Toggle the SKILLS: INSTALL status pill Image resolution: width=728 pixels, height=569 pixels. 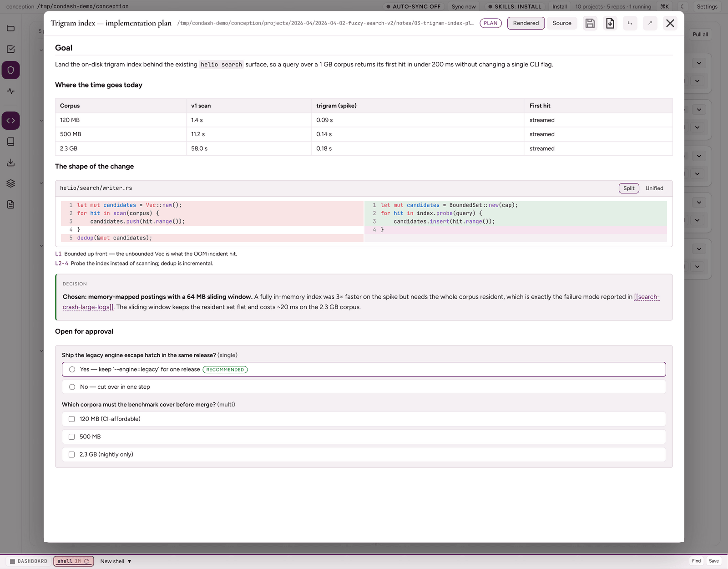coord(515,6)
